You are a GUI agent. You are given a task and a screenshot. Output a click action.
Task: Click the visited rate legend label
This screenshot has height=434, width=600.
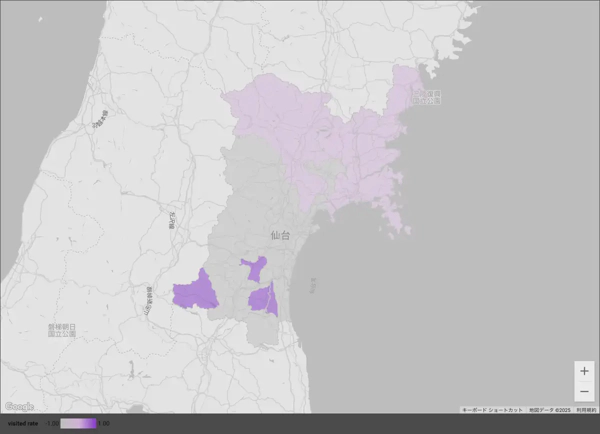click(x=22, y=424)
